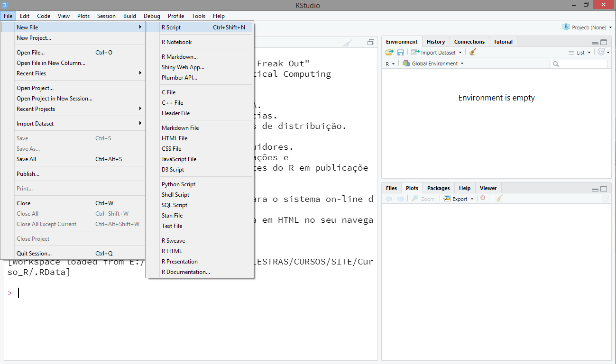
Task: Click the console pane restore window icon
Action: click(371, 42)
